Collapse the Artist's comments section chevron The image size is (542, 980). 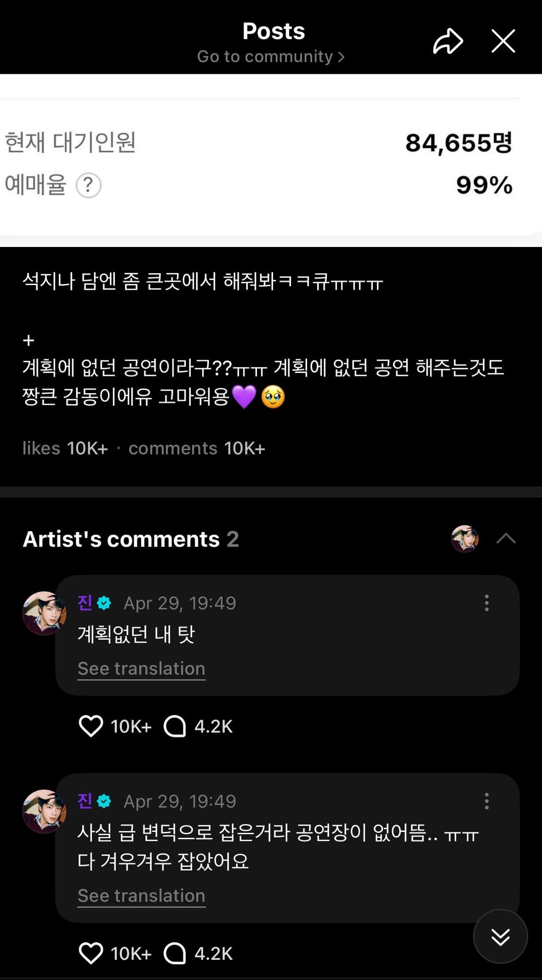click(x=506, y=539)
